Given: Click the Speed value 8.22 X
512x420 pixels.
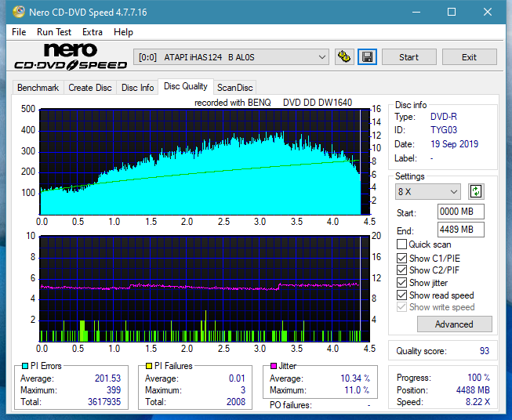Looking at the screenshot, I should tap(478, 402).
